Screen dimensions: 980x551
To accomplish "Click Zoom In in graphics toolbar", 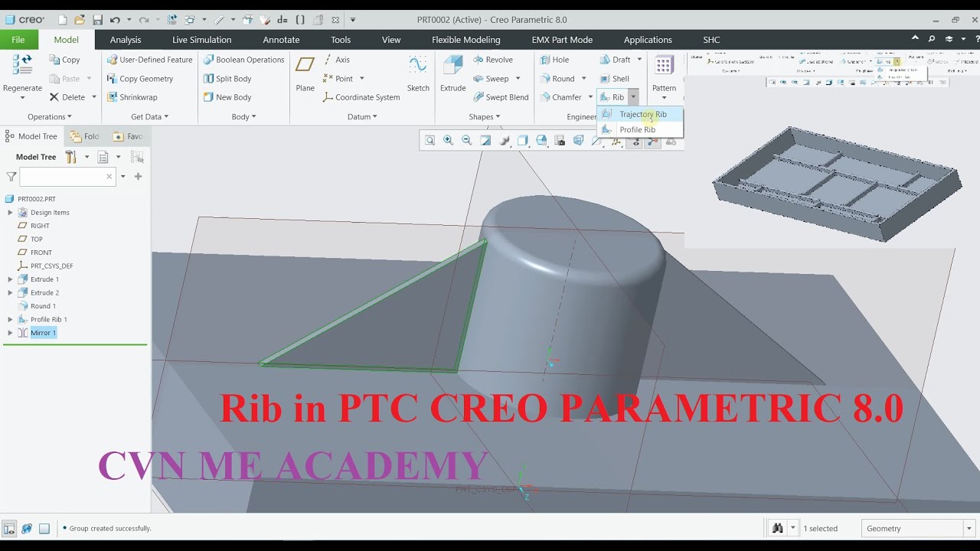I will tap(448, 141).
